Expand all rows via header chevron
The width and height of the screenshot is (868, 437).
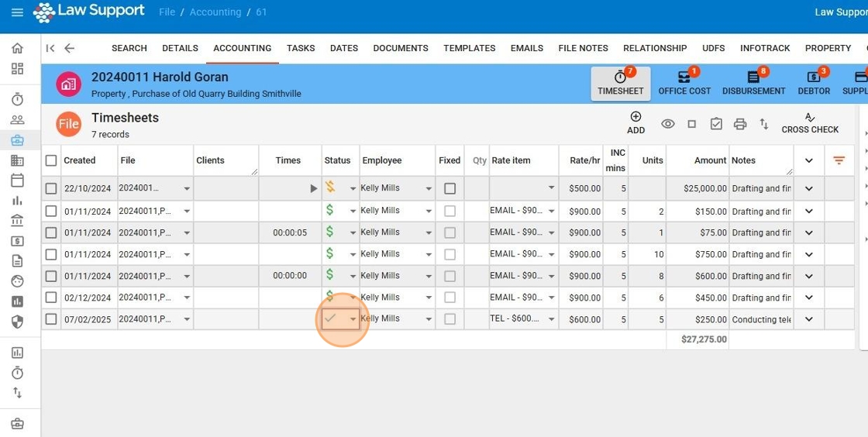[x=809, y=160]
